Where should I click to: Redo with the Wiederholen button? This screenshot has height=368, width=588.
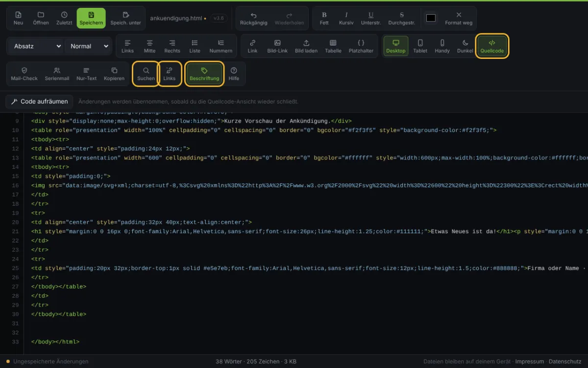[289, 18]
